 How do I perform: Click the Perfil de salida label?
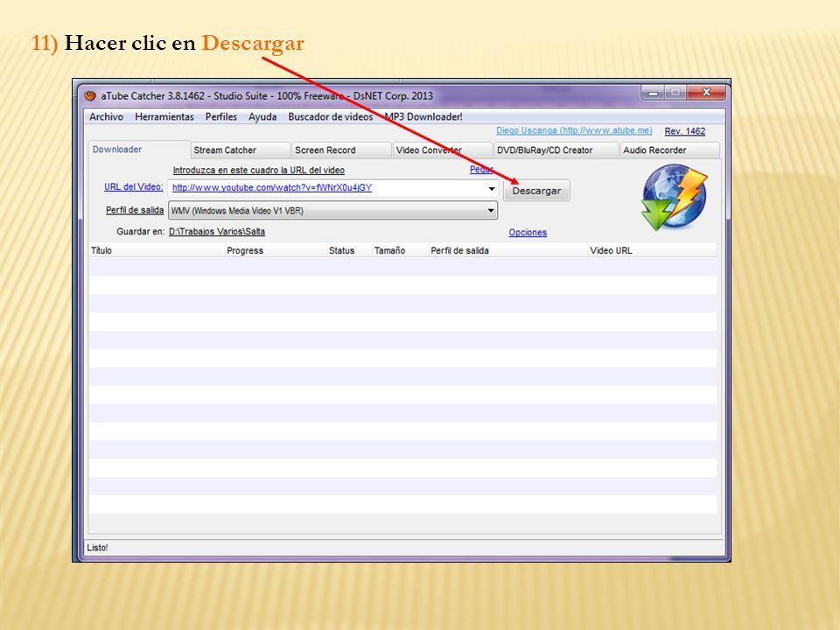[135, 210]
